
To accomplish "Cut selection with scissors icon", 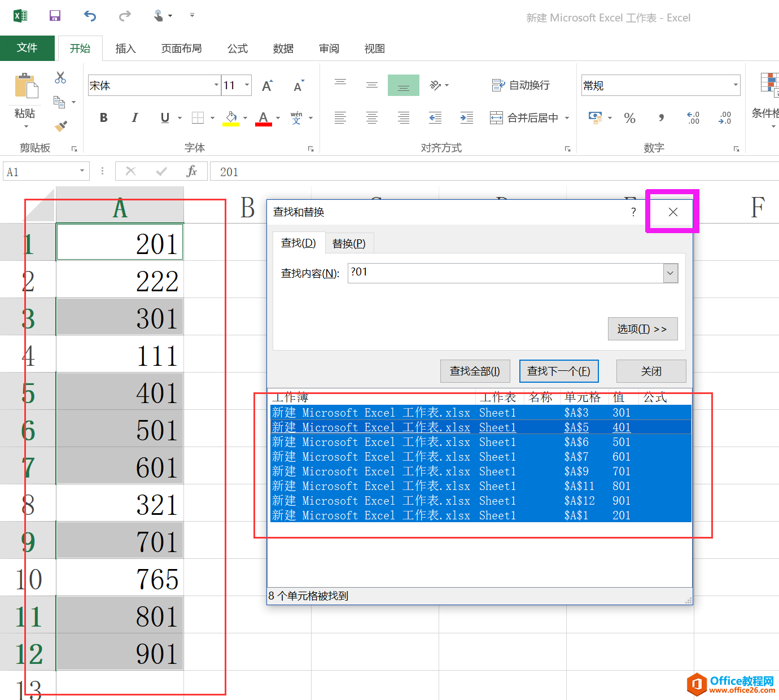I will click(60, 77).
